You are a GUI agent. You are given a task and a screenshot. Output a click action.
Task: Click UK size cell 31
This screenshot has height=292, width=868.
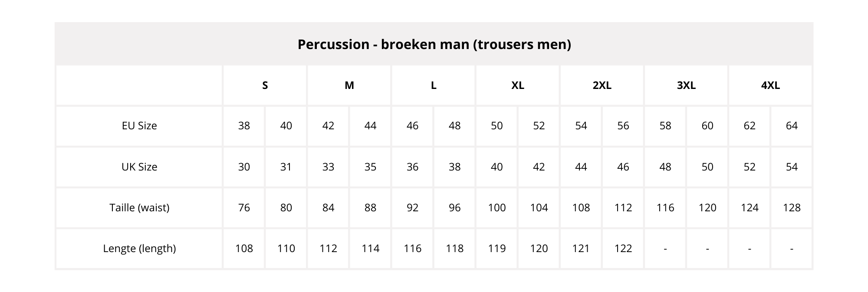tap(286, 167)
